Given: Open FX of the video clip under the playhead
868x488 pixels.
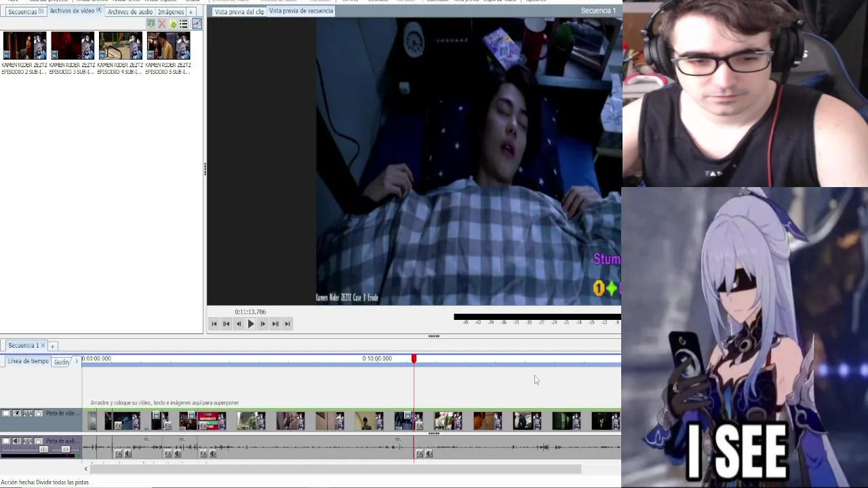Looking at the screenshot, I should pyautogui.click(x=419, y=426).
